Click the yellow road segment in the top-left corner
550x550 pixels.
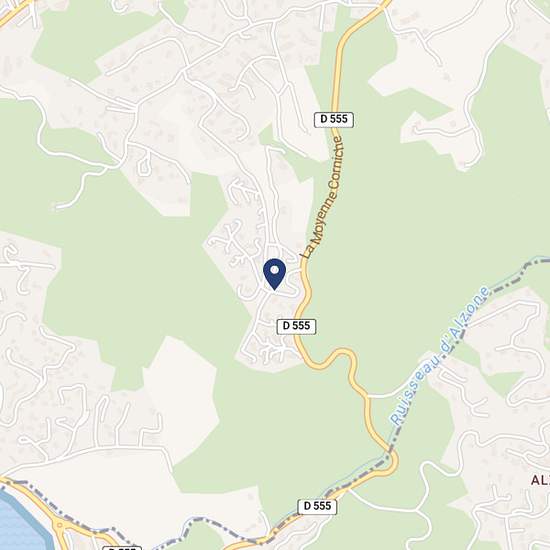(x=14, y=12)
